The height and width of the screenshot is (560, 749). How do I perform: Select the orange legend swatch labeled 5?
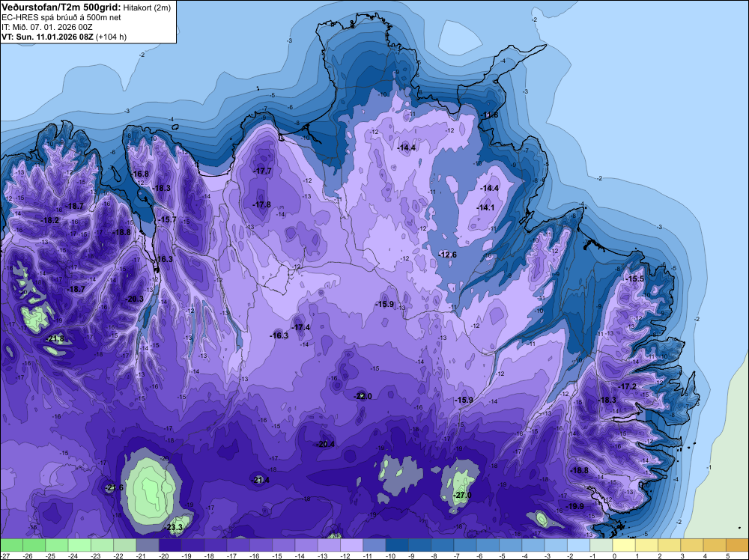click(x=737, y=545)
